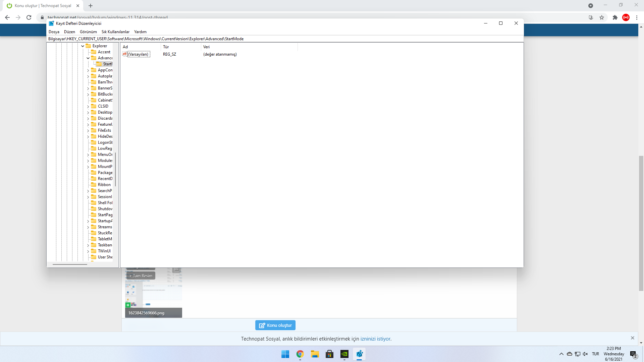Image resolution: width=644 pixels, height=362 pixels.
Task: Collapse the Explorer registry key
Action: point(83,46)
